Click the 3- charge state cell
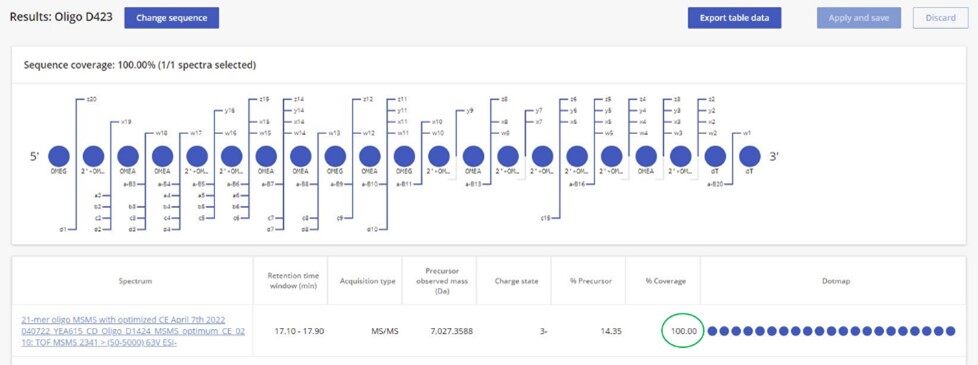 click(544, 331)
